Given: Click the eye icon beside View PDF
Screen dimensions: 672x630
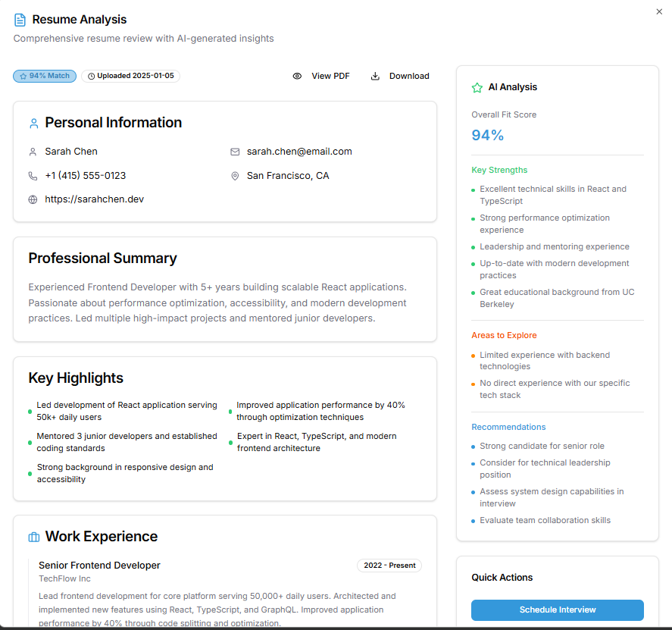Looking at the screenshot, I should point(298,76).
